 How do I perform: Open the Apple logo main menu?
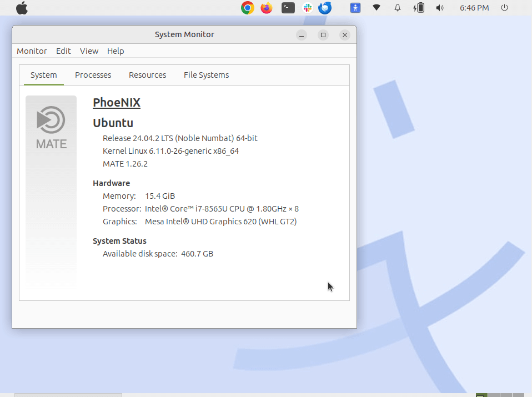(x=22, y=8)
